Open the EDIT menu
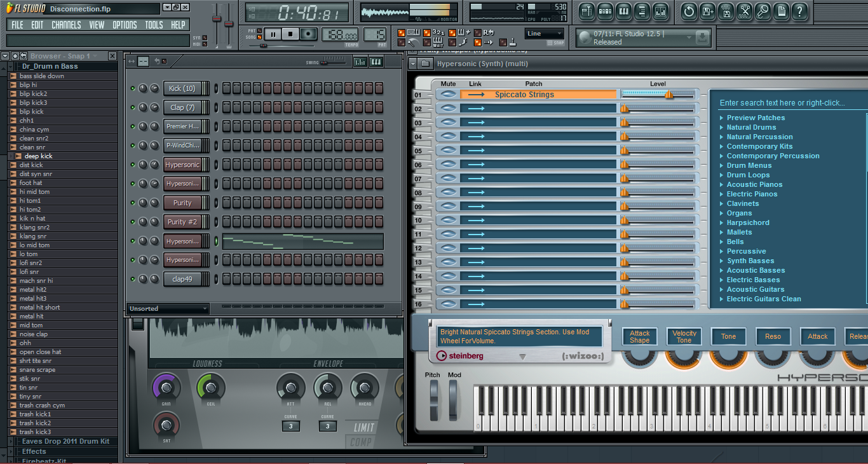 tap(37, 25)
